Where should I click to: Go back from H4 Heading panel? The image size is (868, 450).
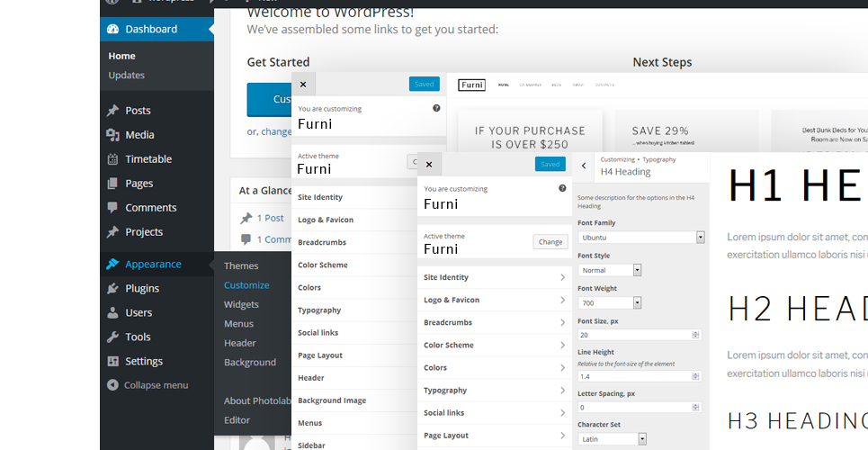tap(584, 166)
